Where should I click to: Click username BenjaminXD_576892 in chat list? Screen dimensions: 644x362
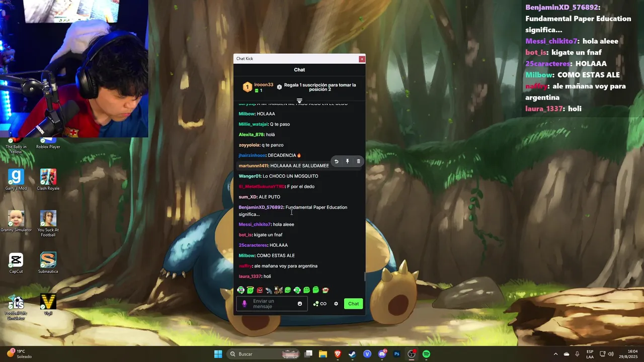tap(261, 207)
